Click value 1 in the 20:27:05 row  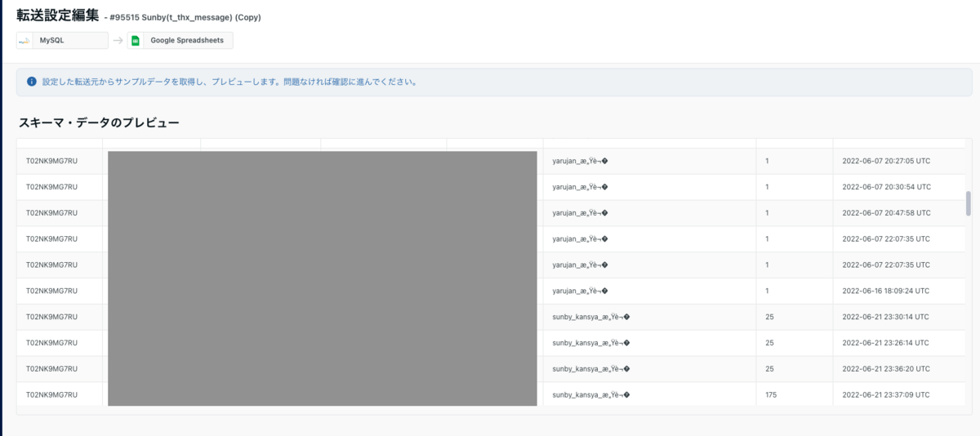pos(767,161)
